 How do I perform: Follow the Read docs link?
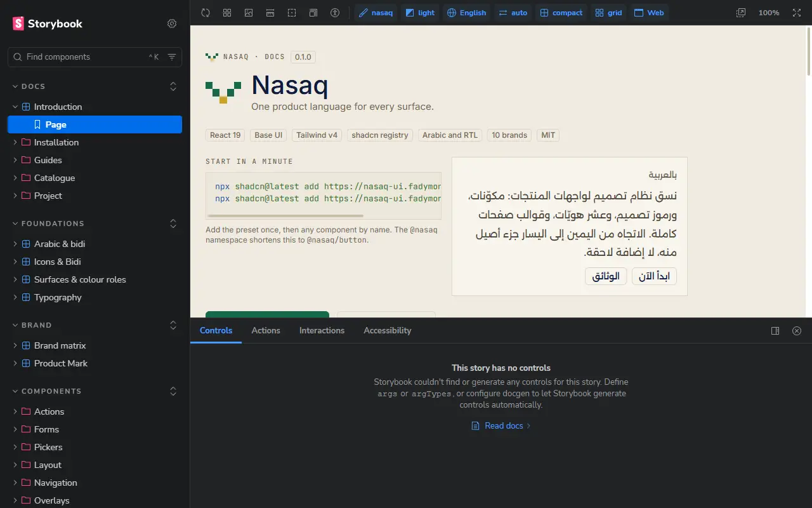(x=501, y=426)
